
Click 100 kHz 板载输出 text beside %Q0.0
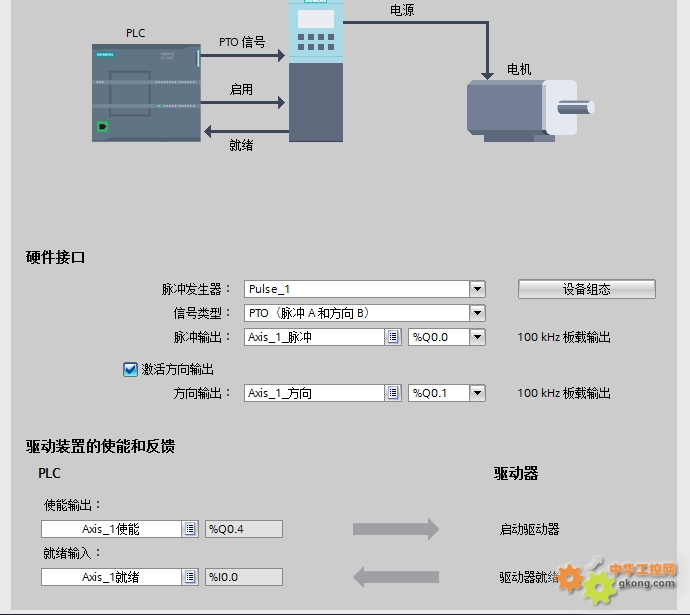point(564,337)
